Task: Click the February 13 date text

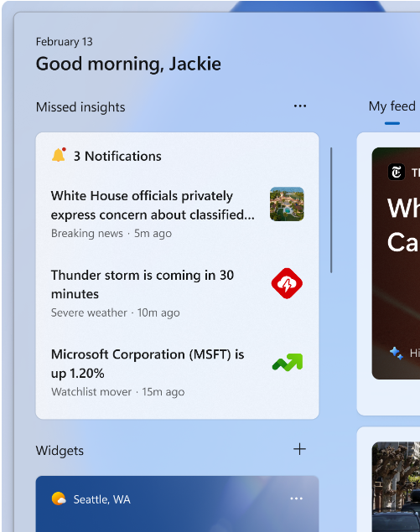Action: click(65, 41)
